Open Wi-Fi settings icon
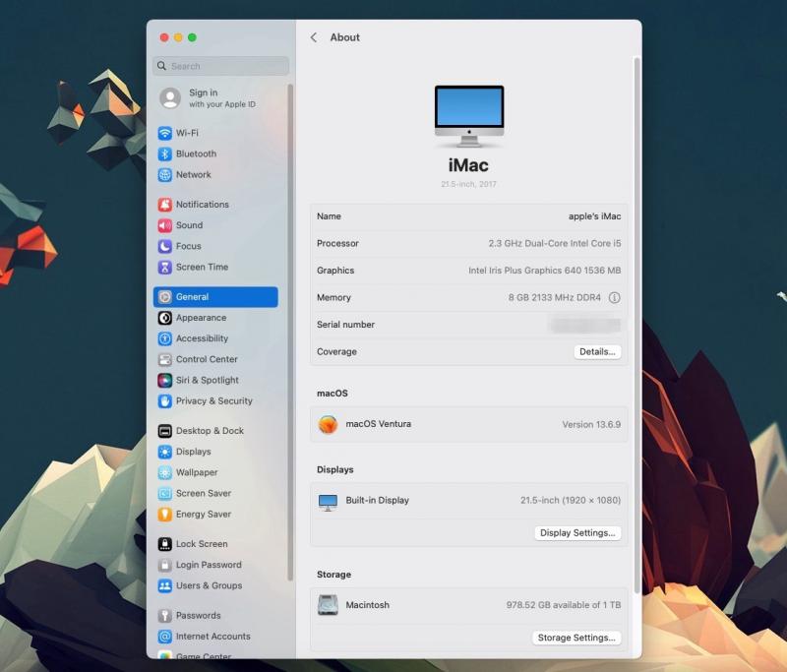This screenshot has width=787, height=672. (164, 133)
